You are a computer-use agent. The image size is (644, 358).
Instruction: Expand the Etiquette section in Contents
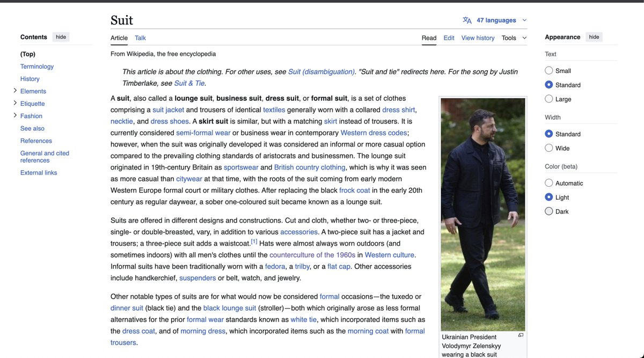tap(15, 103)
